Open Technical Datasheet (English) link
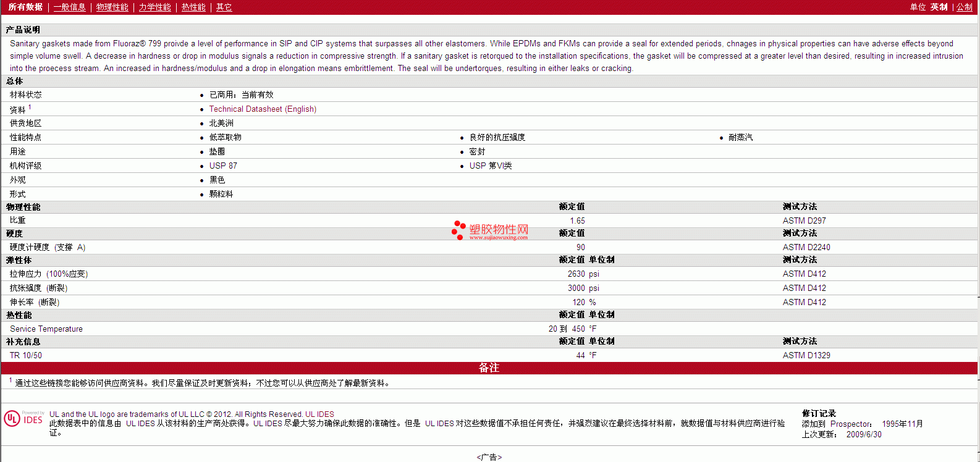The image size is (980, 462). click(x=263, y=109)
